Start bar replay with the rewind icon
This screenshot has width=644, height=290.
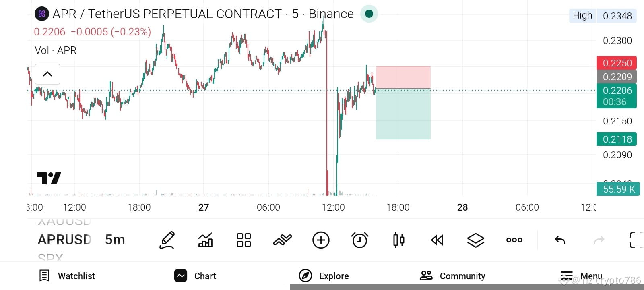(437, 240)
